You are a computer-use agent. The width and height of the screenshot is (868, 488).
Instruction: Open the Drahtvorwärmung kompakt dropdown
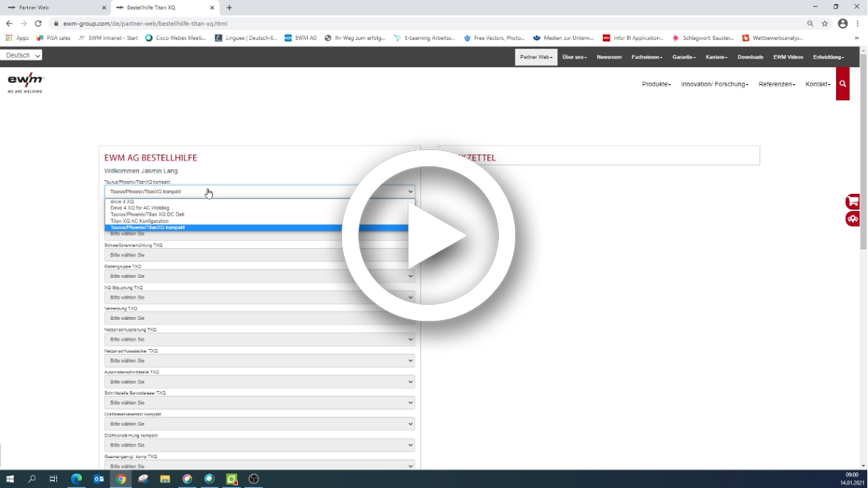pyautogui.click(x=259, y=445)
